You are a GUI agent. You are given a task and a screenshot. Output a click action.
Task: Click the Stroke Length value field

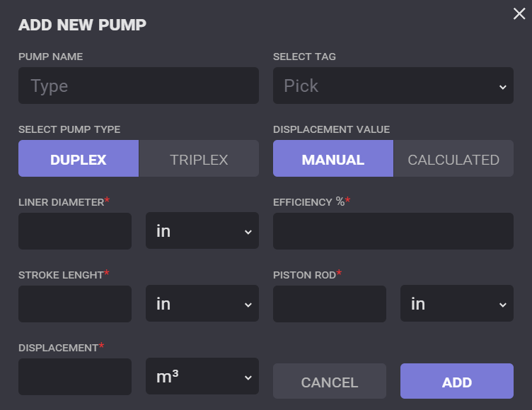tap(75, 304)
